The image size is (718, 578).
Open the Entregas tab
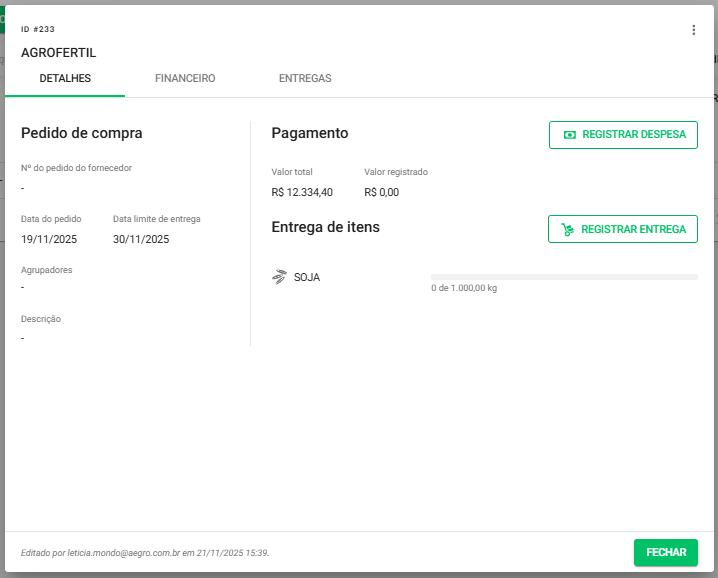[x=305, y=78]
